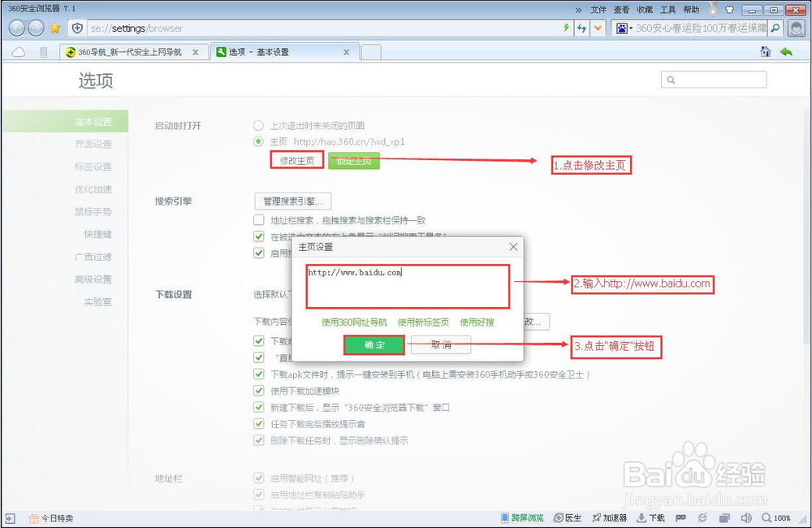Open 鼠标手势 in the options sidebar

[93, 212]
